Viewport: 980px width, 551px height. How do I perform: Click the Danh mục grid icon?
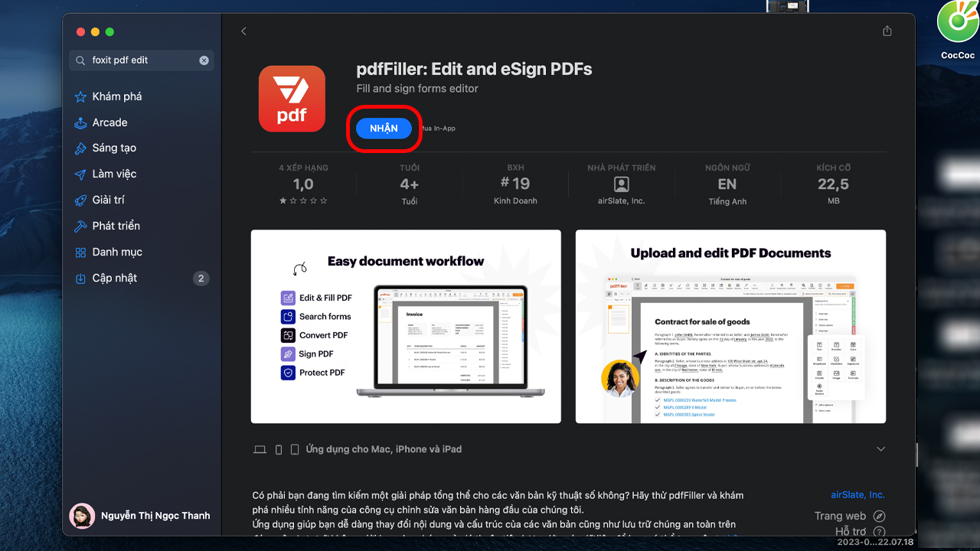[80, 253]
